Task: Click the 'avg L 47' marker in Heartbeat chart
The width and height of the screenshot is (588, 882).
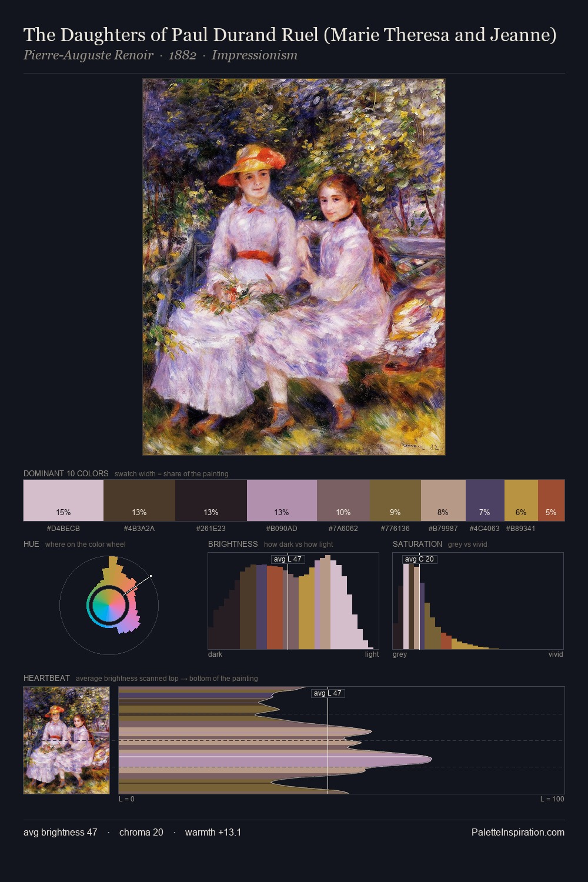Action: pyautogui.click(x=328, y=693)
